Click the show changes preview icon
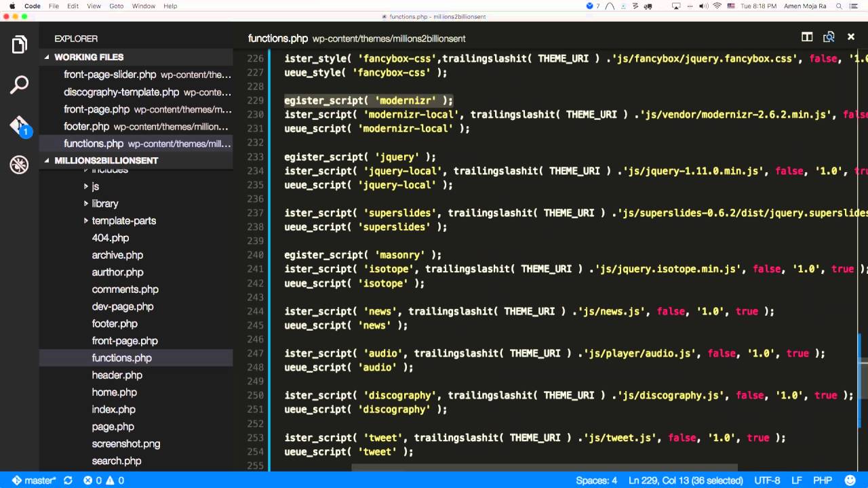This screenshot has height=488, width=868. coord(829,37)
